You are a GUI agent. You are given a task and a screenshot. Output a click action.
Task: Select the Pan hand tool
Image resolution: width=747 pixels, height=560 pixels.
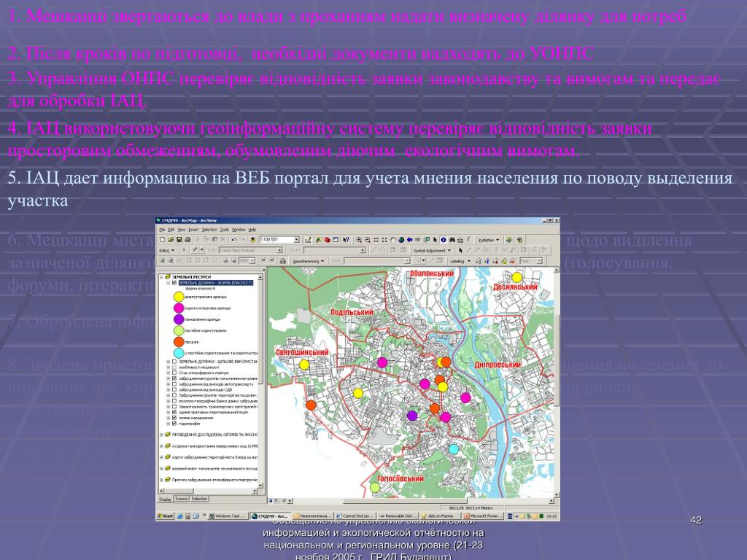(x=392, y=239)
